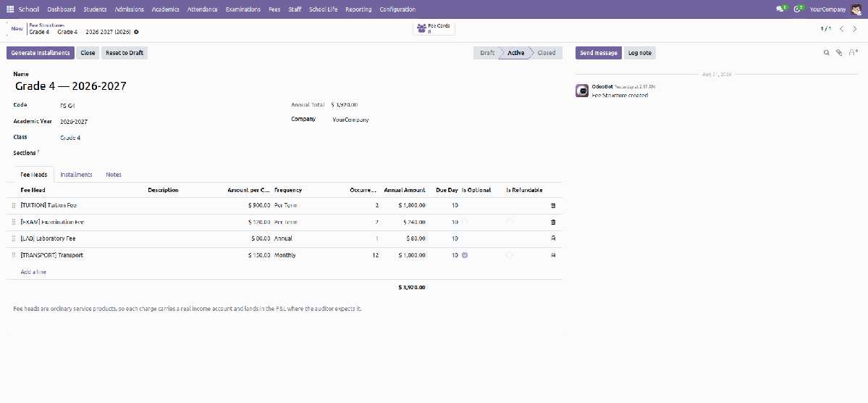Toggle Is Refundable for Transport

509,255
